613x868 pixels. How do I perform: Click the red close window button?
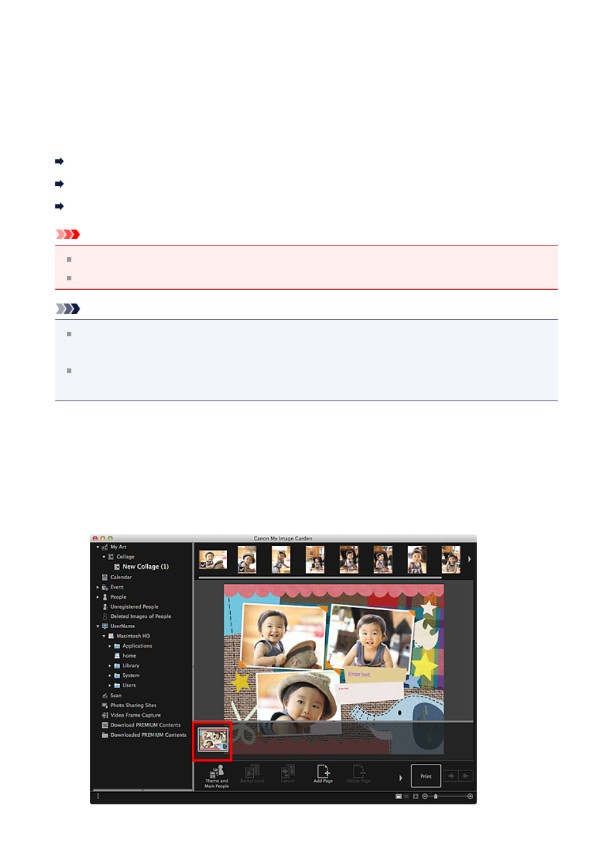tap(95, 538)
